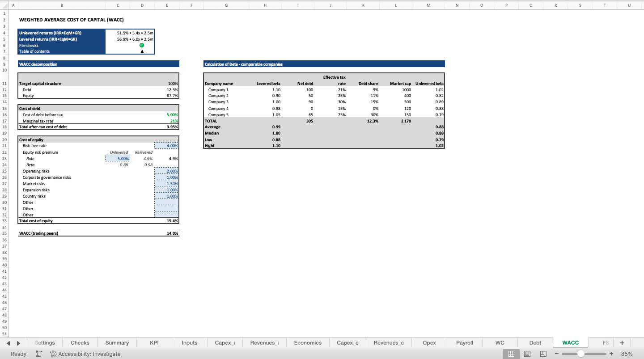The height and width of the screenshot is (359, 644).
Task: Select the WACC trading peers value cell
Action: point(173,233)
